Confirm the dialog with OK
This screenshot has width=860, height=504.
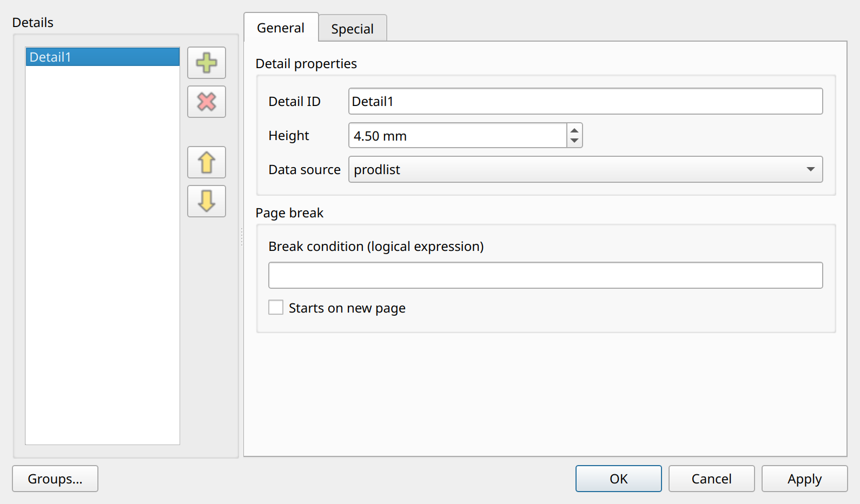pyautogui.click(x=618, y=479)
